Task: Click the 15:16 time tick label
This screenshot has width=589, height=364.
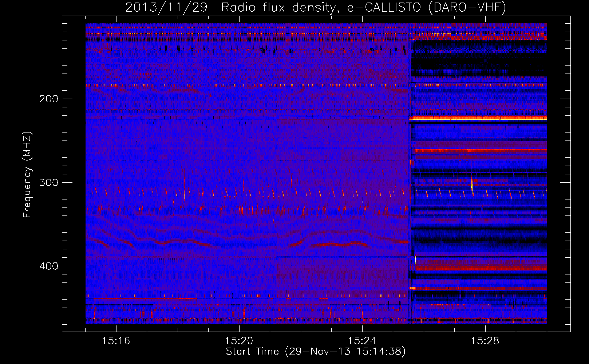Action: point(116,341)
